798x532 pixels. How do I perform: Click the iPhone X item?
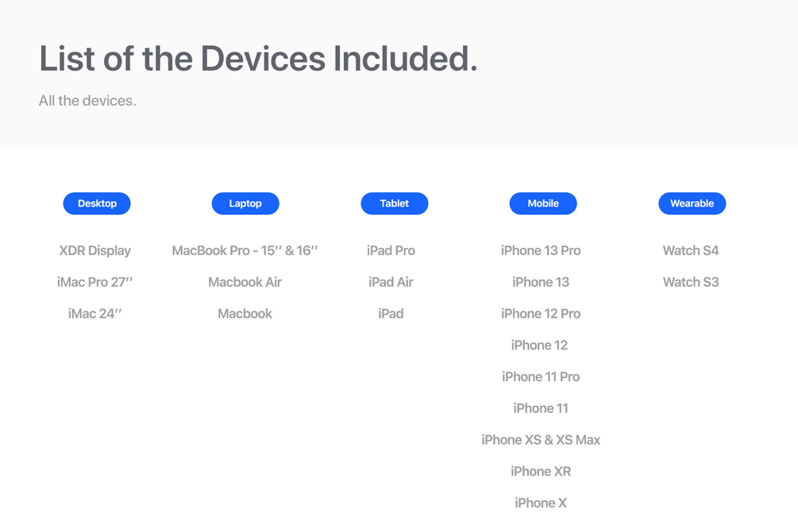(541, 503)
